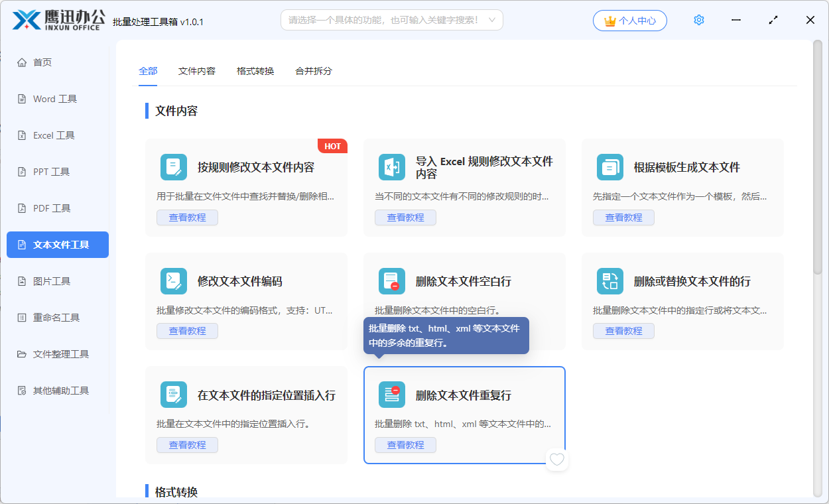This screenshot has width=829, height=504.
Task: Switch to the 文件内容 tab
Action: 198,70
